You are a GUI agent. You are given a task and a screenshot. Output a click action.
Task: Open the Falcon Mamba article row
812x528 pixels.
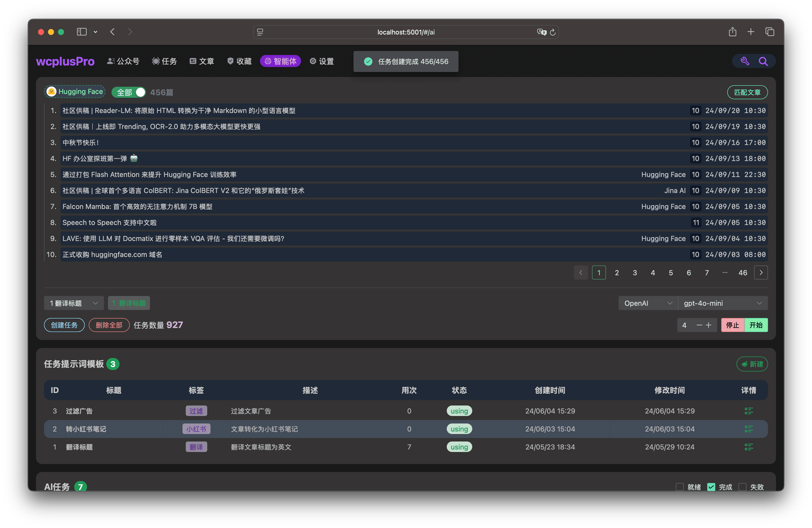(x=414, y=206)
